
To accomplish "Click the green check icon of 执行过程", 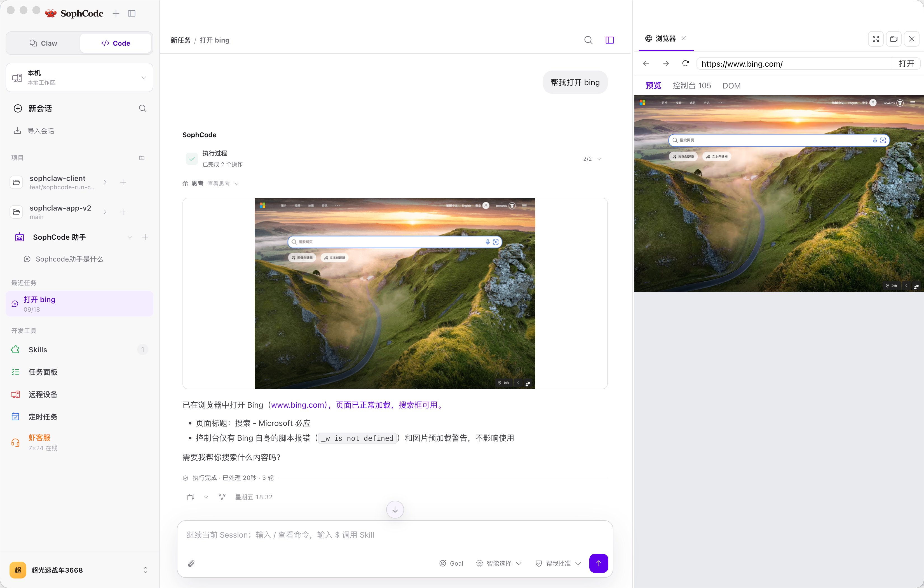I will point(192,158).
